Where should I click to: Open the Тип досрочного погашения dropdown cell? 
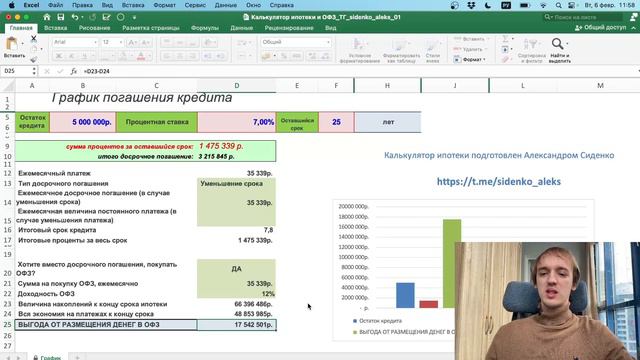tap(236, 184)
